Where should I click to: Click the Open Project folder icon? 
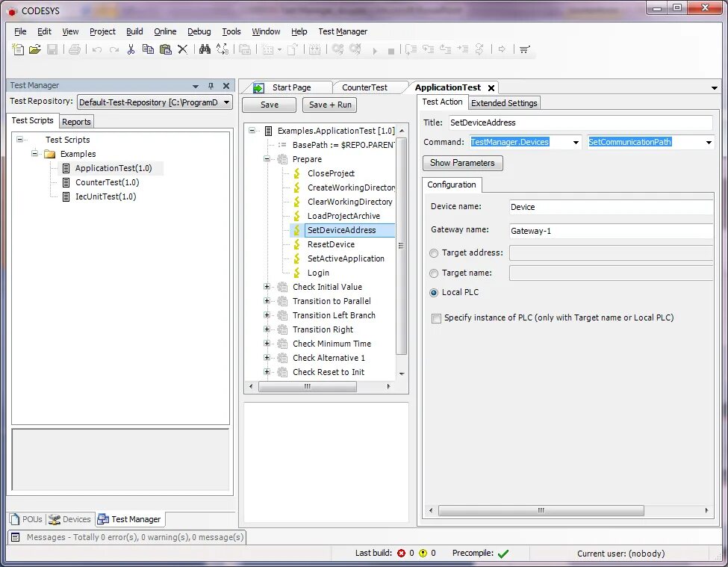coord(35,49)
